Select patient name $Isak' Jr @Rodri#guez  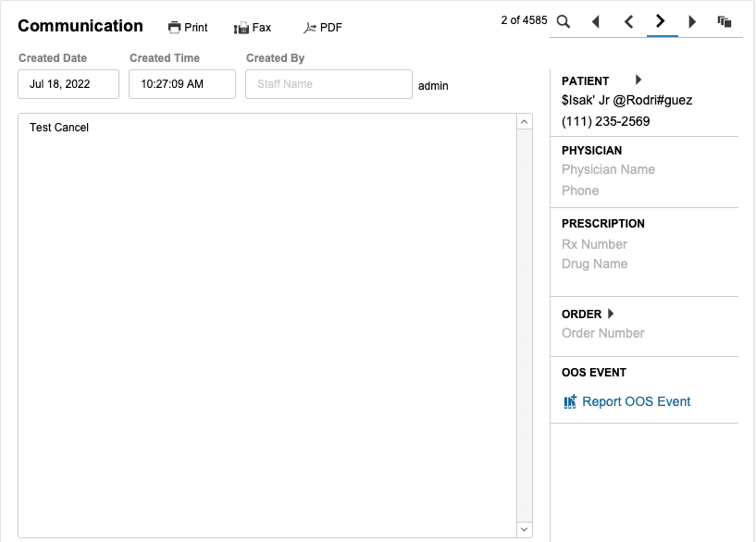point(626,100)
